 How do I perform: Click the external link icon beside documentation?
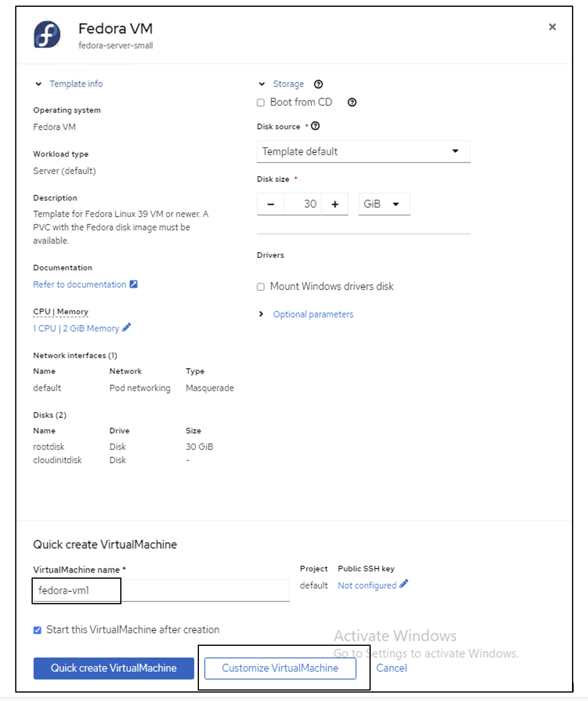tap(134, 284)
